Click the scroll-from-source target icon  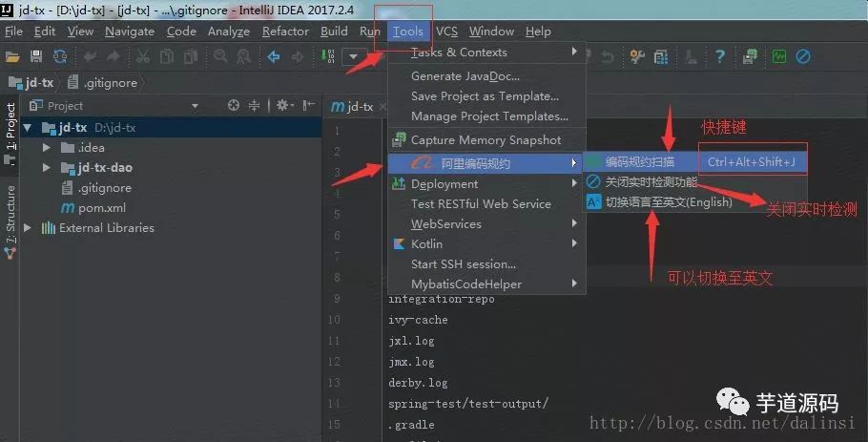(x=234, y=105)
